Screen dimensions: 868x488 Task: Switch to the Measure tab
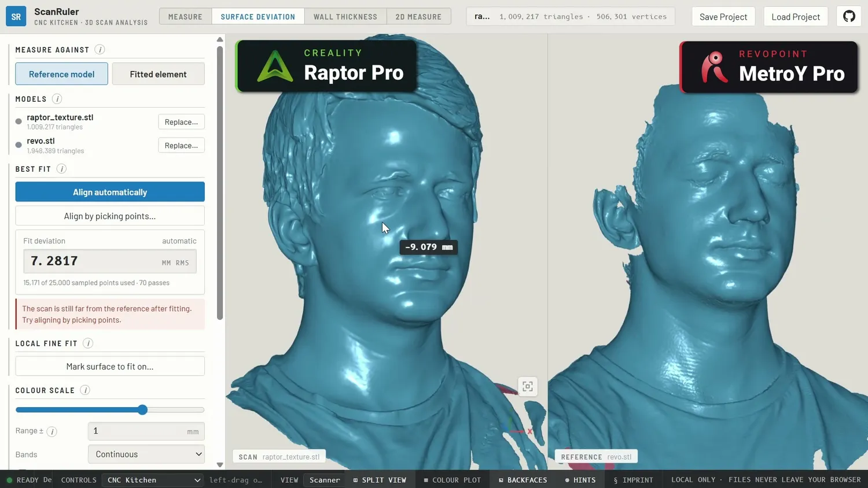pos(185,17)
